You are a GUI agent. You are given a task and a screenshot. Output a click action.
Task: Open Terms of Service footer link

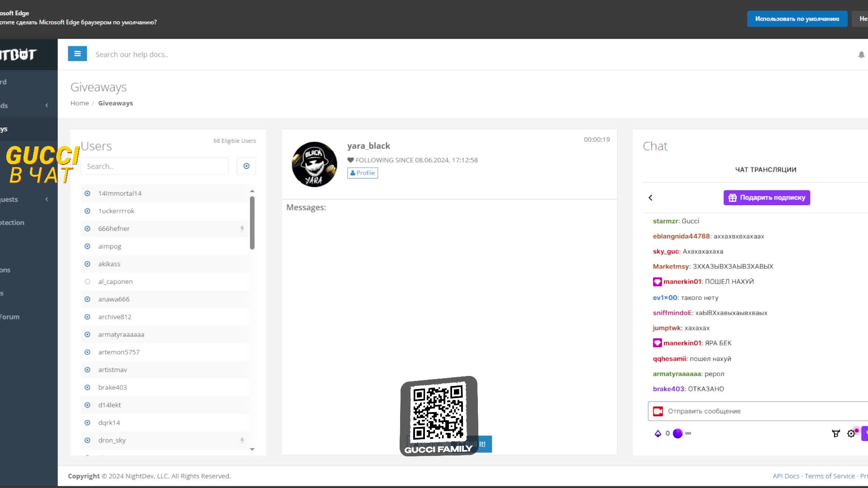[830, 476]
